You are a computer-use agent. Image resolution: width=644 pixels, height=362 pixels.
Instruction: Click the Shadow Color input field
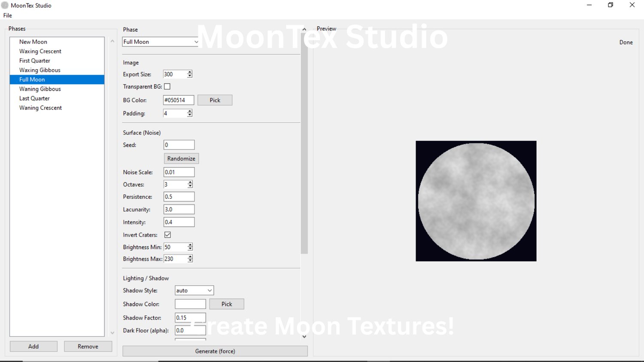[x=190, y=304]
